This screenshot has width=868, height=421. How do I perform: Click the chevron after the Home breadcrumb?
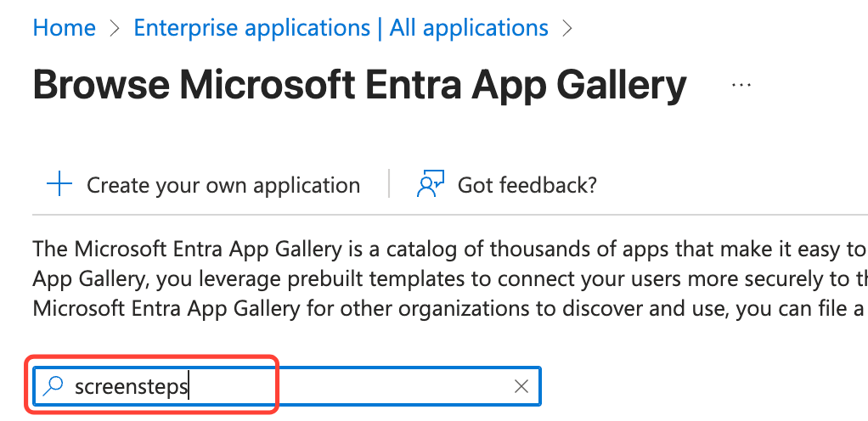115,28
